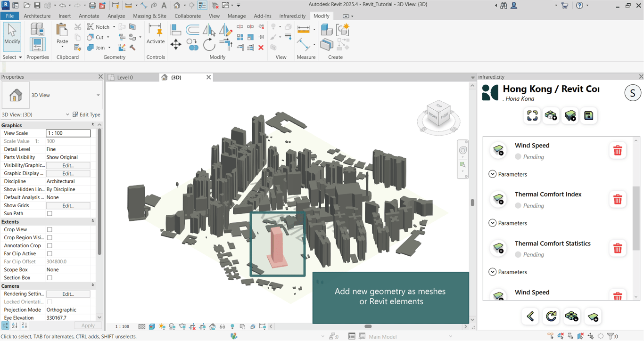The height and width of the screenshot is (341, 644).
Task: Enable the Sun Path checkbox
Action: point(50,214)
